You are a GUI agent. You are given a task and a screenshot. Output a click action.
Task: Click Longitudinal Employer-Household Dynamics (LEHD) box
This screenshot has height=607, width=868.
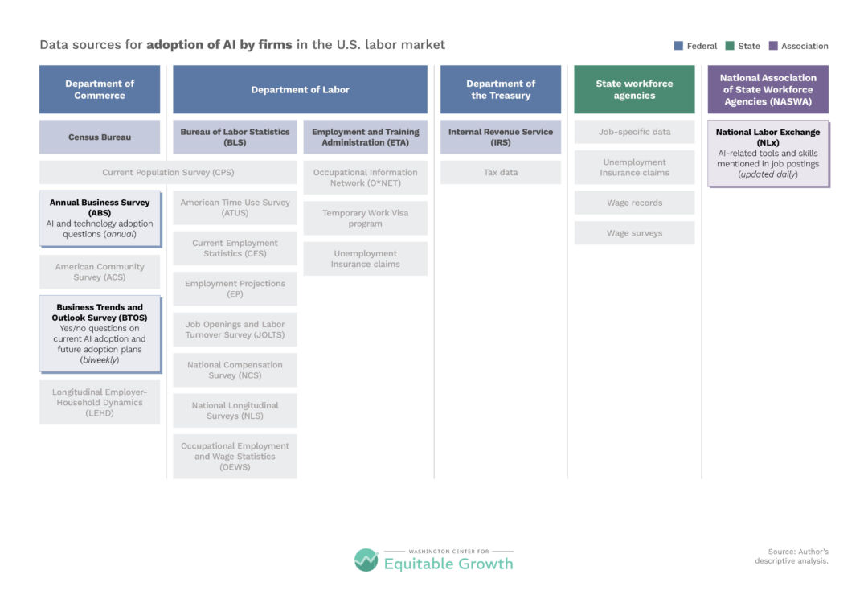(100, 402)
